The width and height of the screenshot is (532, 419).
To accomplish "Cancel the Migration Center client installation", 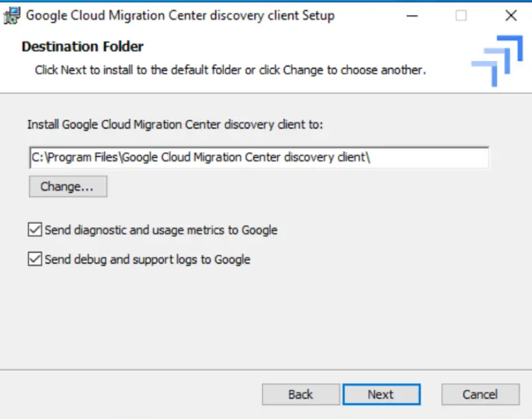I will pyautogui.click(x=480, y=394).
